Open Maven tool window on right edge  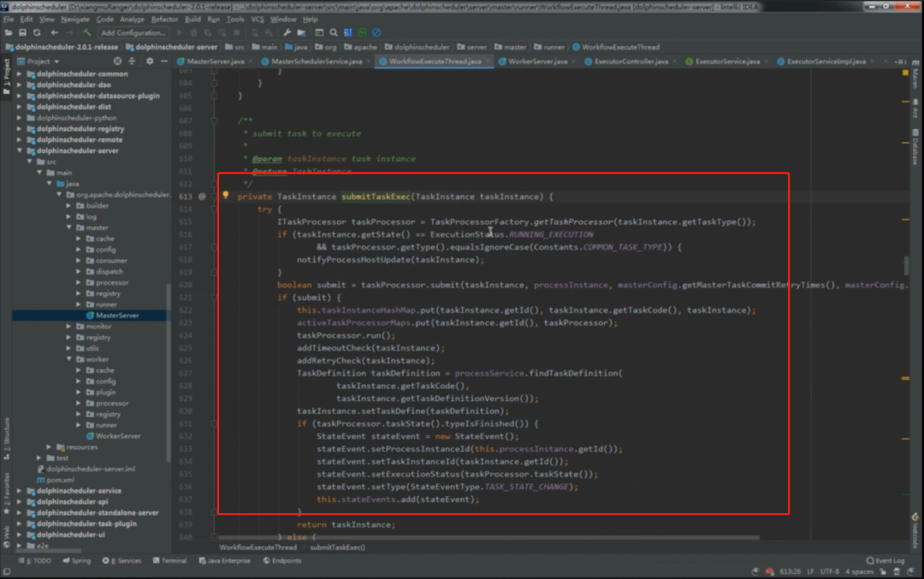click(x=915, y=76)
